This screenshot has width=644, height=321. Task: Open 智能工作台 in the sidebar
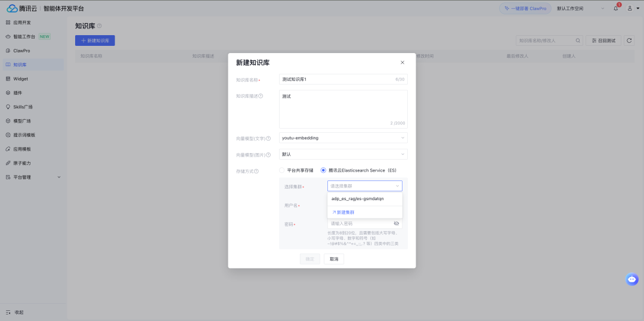pyautogui.click(x=33, y=36)
